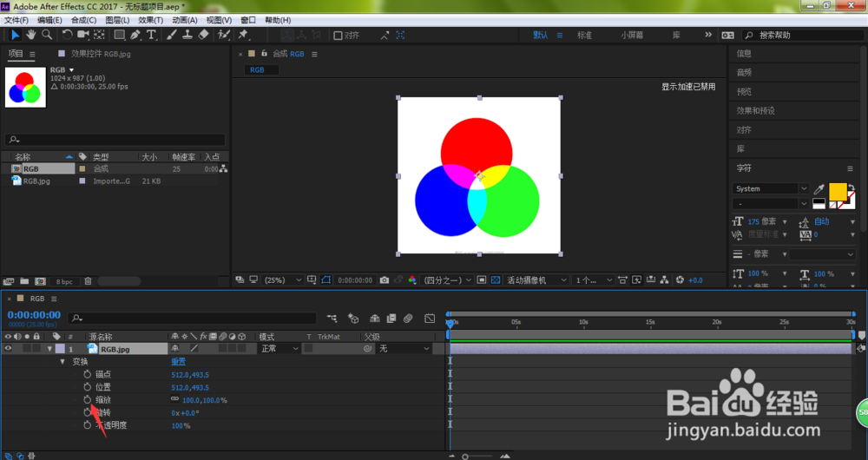Select the Type text tool
The image size is (868, 460).
coord(151,35)
